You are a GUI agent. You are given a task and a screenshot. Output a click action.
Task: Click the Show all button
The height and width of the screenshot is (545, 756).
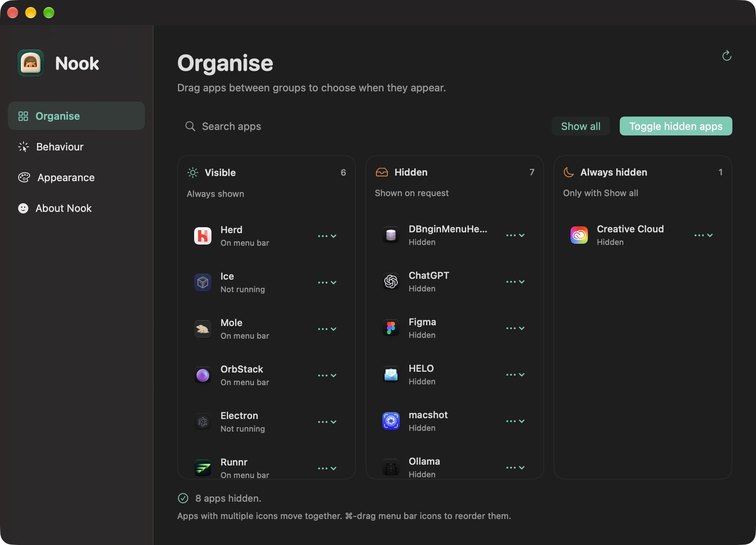pyautogui.click(x=581, y=126)
